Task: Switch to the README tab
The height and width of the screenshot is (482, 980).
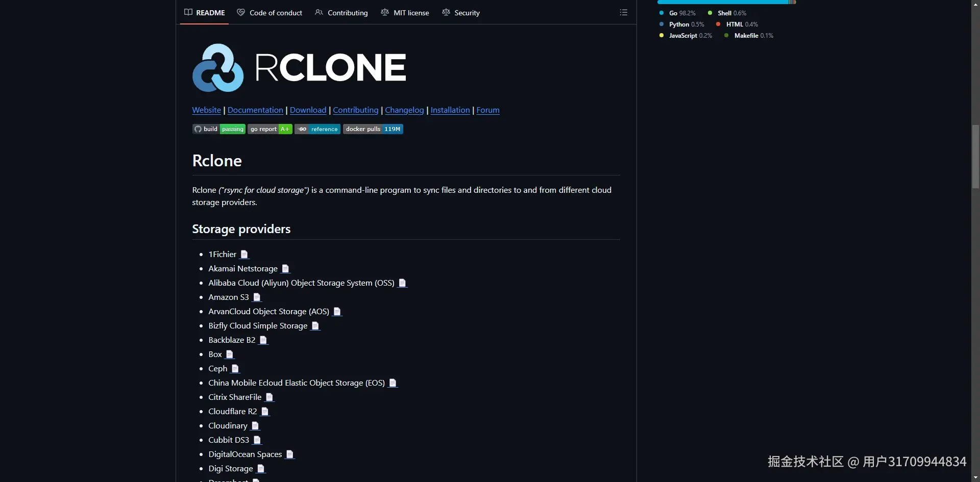Action: coord(204,13)
